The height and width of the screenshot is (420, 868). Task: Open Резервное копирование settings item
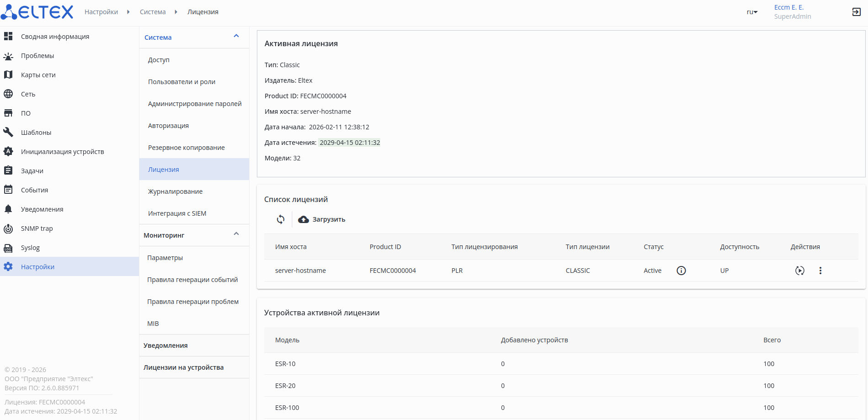186,148
